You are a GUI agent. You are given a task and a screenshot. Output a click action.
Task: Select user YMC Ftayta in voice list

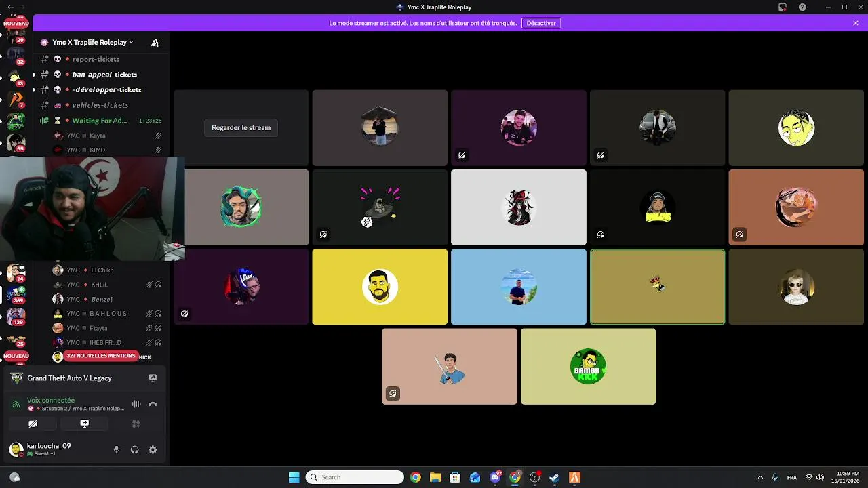[x=107, y=328]
